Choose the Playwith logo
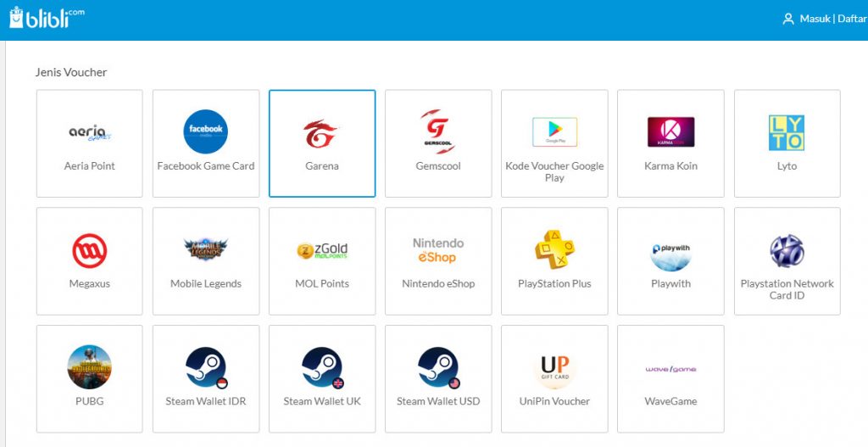The height and width of the screenshot is (447, 868). pyautogui.click(x=671, y=254)
